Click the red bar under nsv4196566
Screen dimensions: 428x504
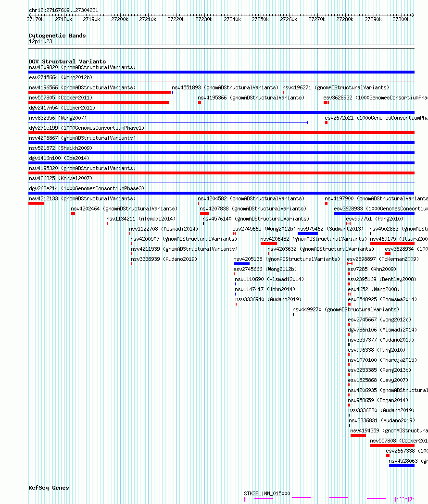(100, 92)
